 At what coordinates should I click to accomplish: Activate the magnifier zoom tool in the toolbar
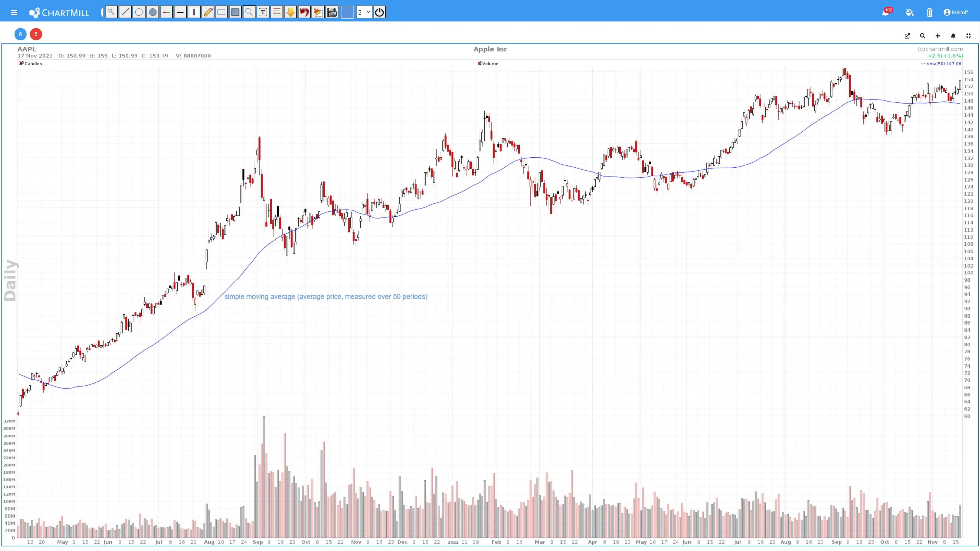(x=249, y=12)
